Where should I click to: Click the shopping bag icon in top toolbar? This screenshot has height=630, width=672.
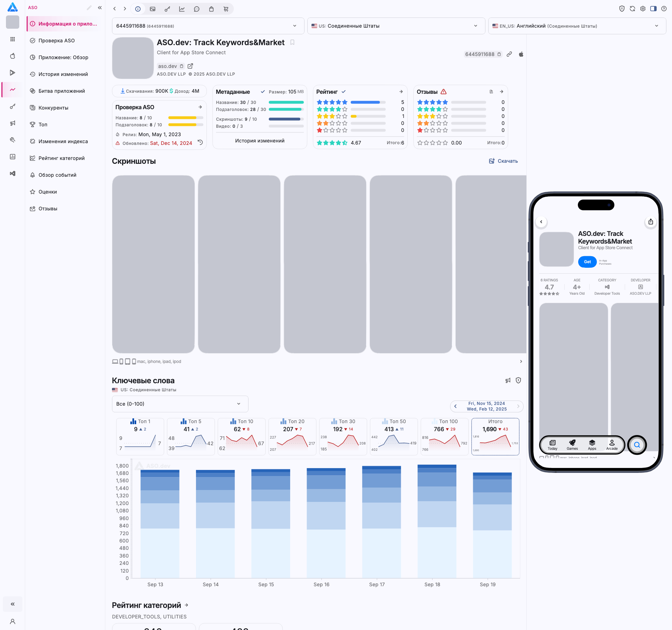pyautogui.click(x=211, y=9)
